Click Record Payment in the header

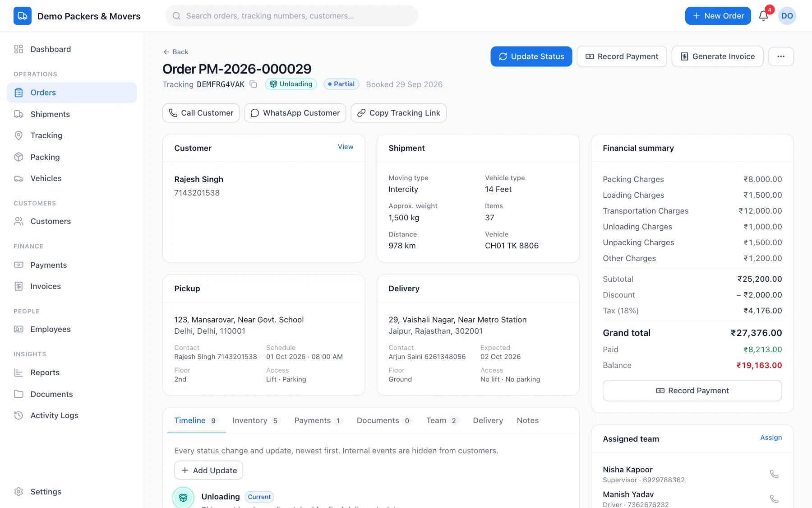(x=622, y=56)
